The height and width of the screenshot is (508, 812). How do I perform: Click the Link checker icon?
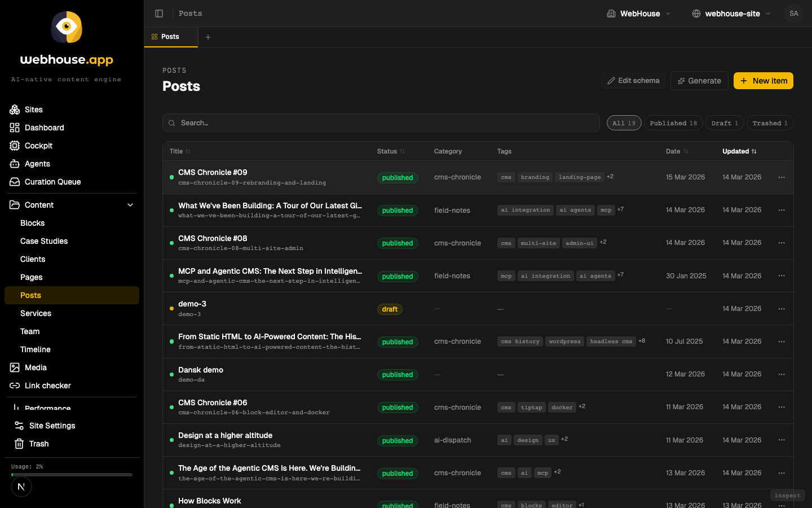[x=15, y=386]
